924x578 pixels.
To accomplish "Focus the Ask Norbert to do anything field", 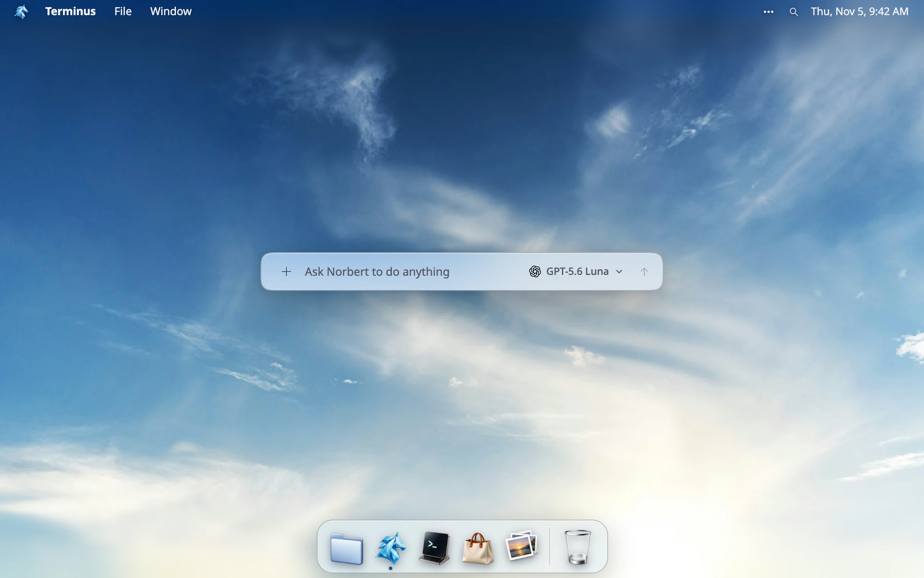I will click(412, 272).
